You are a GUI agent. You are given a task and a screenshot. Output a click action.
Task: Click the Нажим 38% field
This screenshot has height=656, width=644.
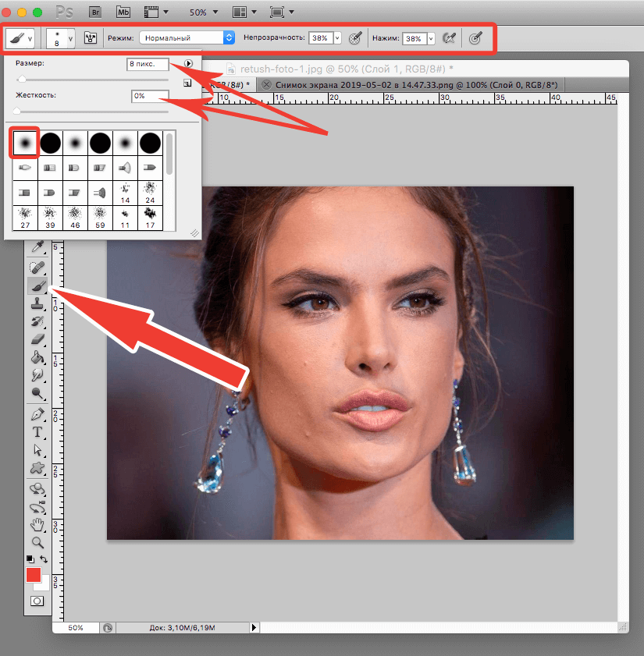pyautogui.click(x=415, y=38)
